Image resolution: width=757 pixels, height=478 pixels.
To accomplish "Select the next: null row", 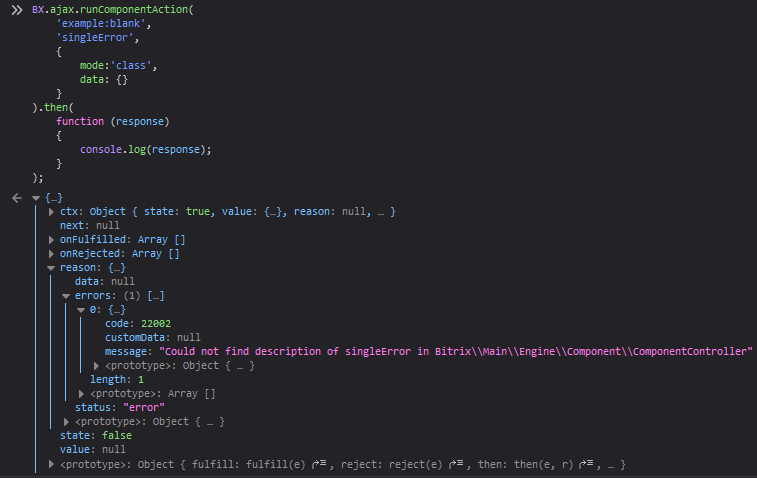I will tap(90, 225).
